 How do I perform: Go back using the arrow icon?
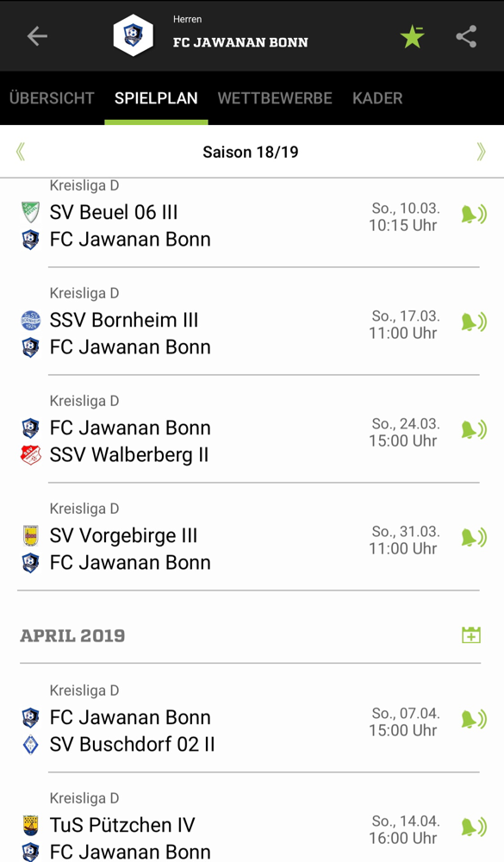(37, 36)
